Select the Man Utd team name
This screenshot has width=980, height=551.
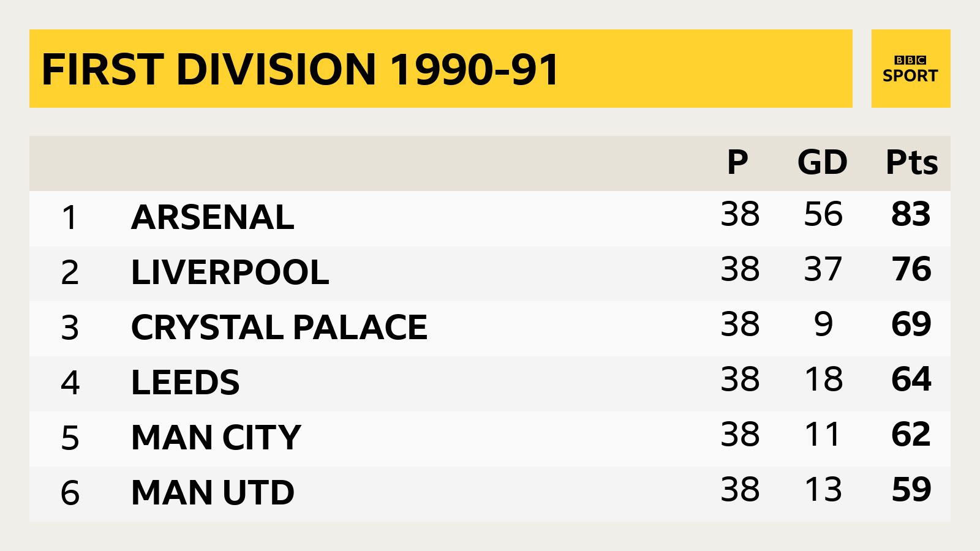coord(213,493)
